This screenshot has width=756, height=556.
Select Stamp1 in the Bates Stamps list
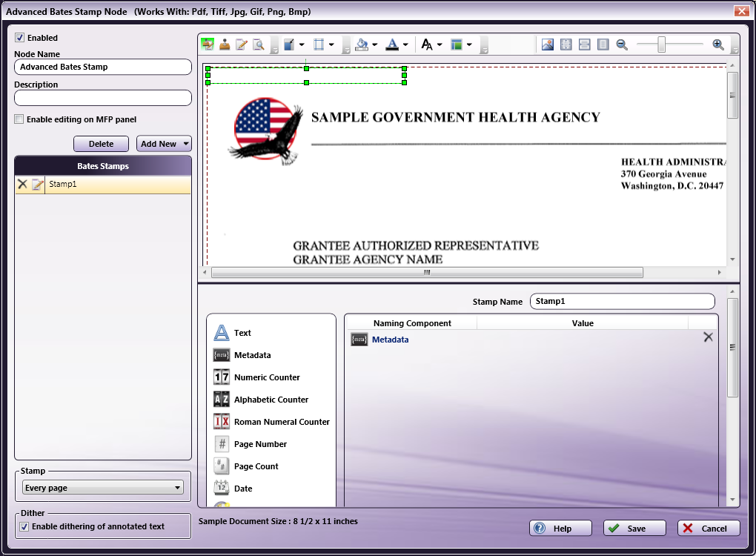63,184
